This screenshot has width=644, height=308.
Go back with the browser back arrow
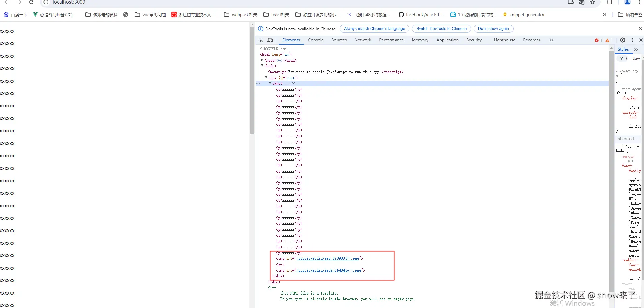point(7,2)
